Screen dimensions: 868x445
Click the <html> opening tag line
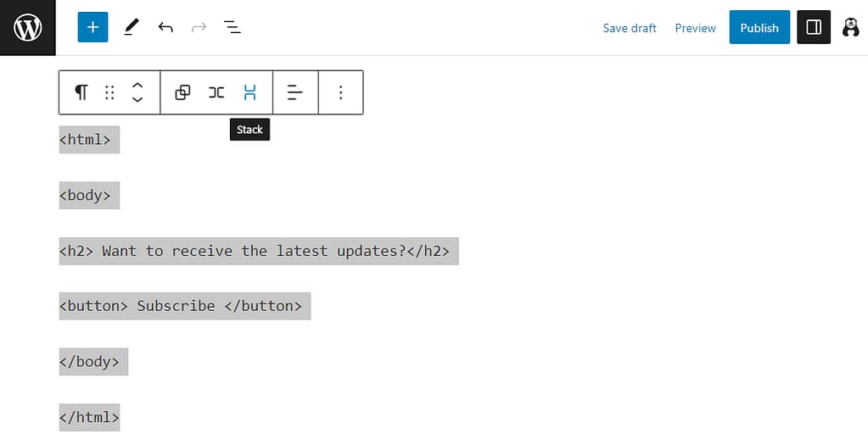89,139
